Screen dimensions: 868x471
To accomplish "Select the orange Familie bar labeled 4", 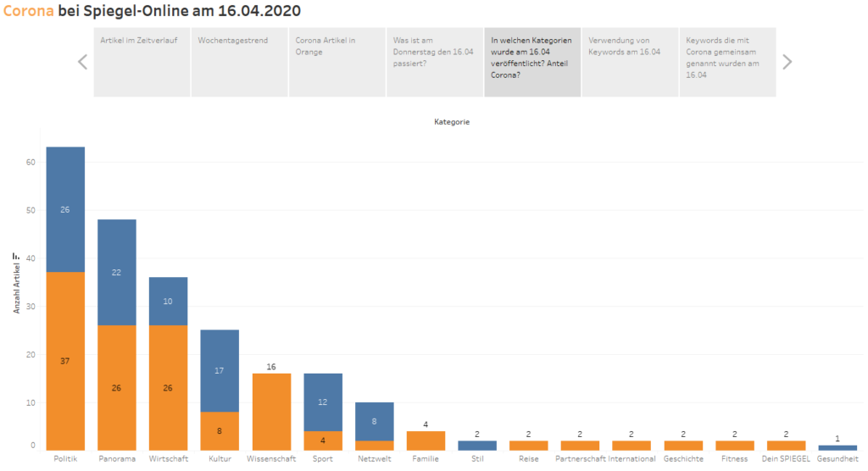I will pos(426,441).
